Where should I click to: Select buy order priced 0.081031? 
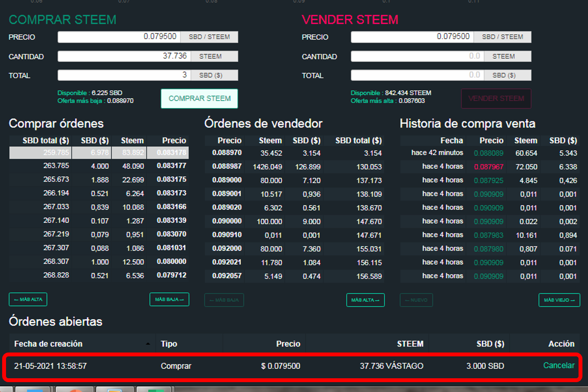click(x=99, y=248)
